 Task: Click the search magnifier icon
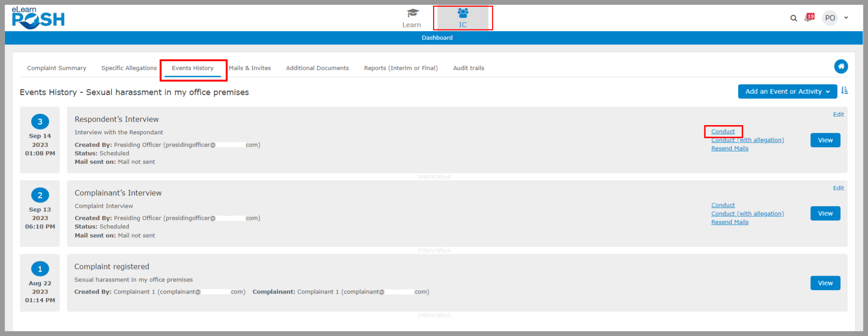pos(793,18)
